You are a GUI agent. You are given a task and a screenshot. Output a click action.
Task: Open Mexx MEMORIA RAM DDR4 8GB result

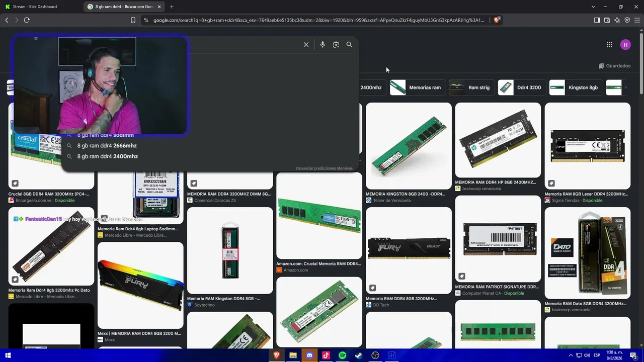(139, 333)
